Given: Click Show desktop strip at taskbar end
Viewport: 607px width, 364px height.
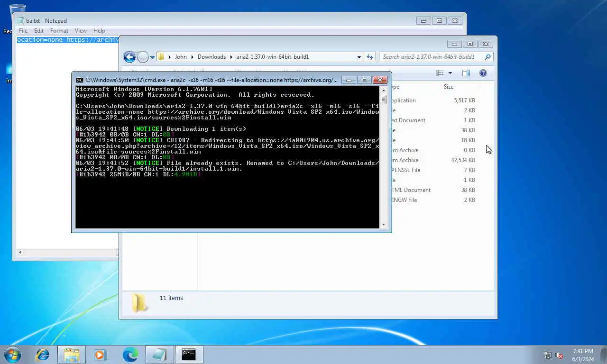Looking at the screenshot, I should click(x=603, y=355).
